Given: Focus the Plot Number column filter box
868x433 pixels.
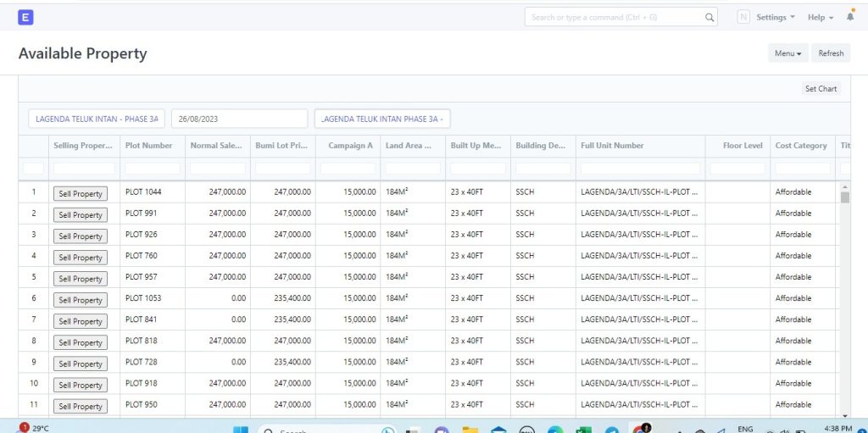Looking at the screenshot, I should (x=153, y=168).
